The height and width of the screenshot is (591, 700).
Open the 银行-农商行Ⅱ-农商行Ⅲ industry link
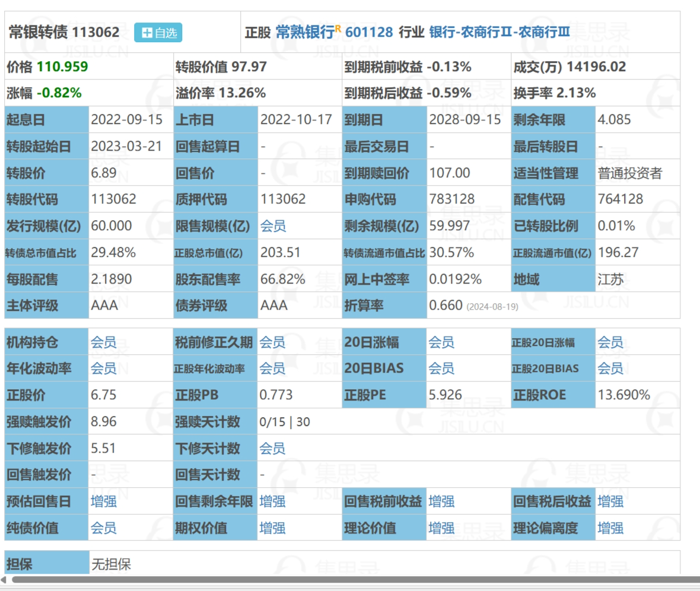click(x=499, y=32)
